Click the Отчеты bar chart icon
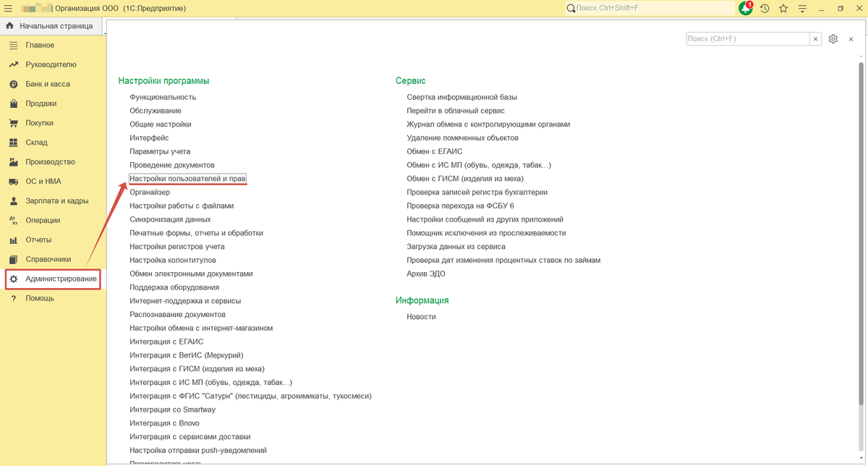This screenshot has height=466, width=868. coord(13,240)
